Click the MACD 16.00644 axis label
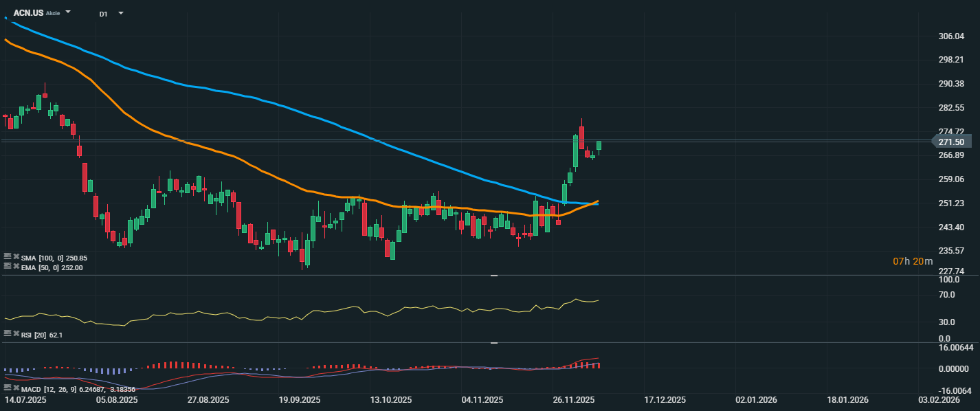This screenshot has height=411, width=980. click(x=956, y=348)
